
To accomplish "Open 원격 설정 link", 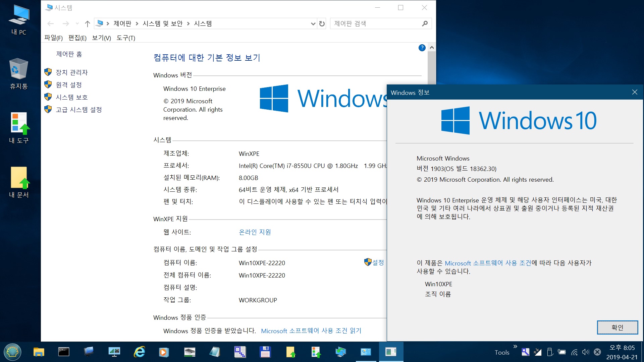I will (69, 85).
